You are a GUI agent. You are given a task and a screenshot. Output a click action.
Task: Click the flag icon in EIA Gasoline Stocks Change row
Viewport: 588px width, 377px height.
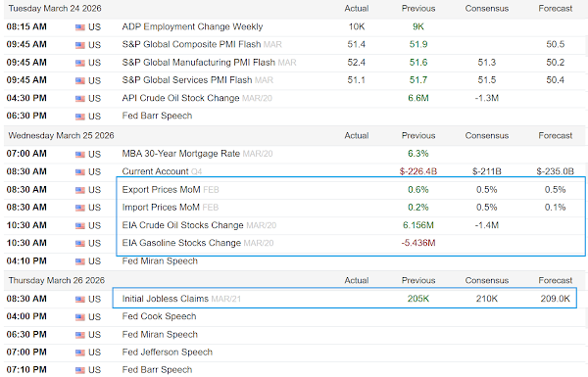point(80,244)
